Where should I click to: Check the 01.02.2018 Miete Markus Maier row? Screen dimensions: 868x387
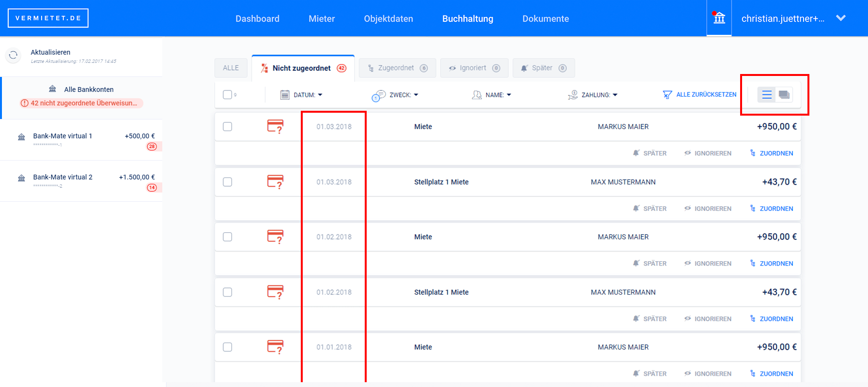(227, 237)
